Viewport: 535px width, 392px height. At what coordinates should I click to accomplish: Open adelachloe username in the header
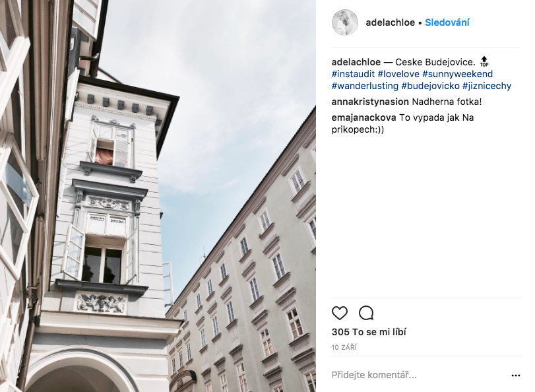coord(391,22)
